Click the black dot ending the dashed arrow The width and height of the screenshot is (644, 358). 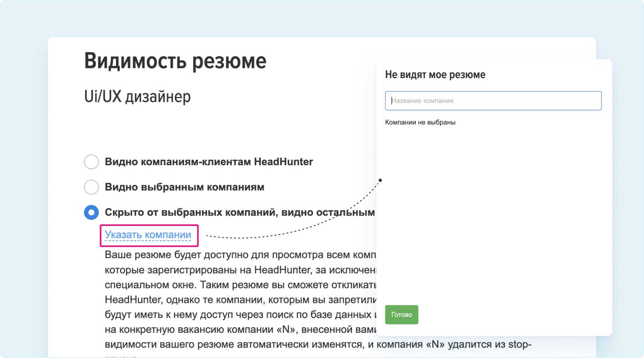point(380,180)
